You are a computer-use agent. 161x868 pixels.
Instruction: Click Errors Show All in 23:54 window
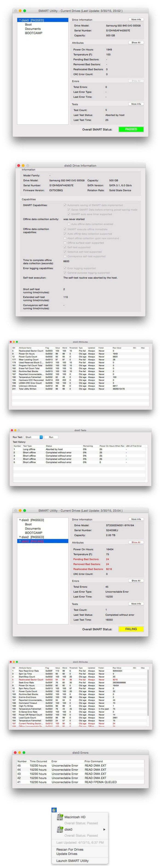tap(136, 581)
